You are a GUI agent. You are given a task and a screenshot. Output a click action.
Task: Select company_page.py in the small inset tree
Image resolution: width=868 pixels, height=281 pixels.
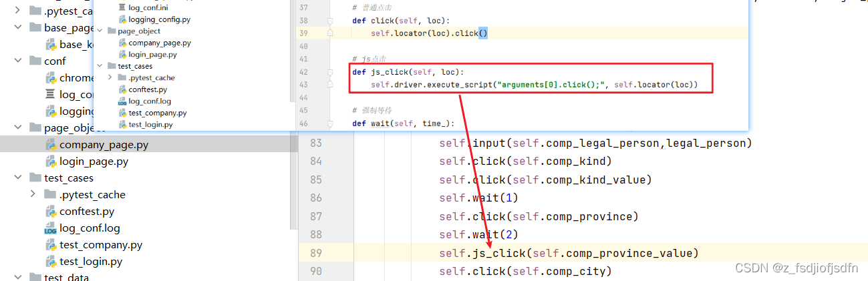click(160, 43)
